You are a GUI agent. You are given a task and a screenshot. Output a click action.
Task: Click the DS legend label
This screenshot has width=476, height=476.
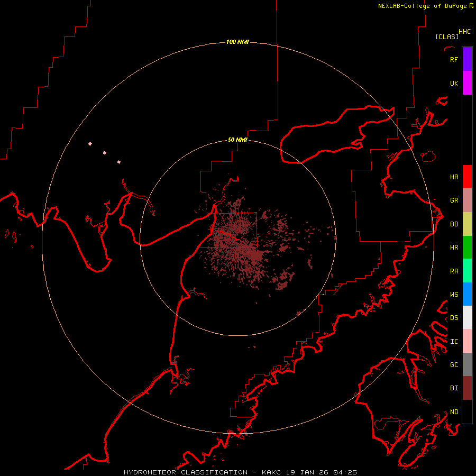pos(454,317)
